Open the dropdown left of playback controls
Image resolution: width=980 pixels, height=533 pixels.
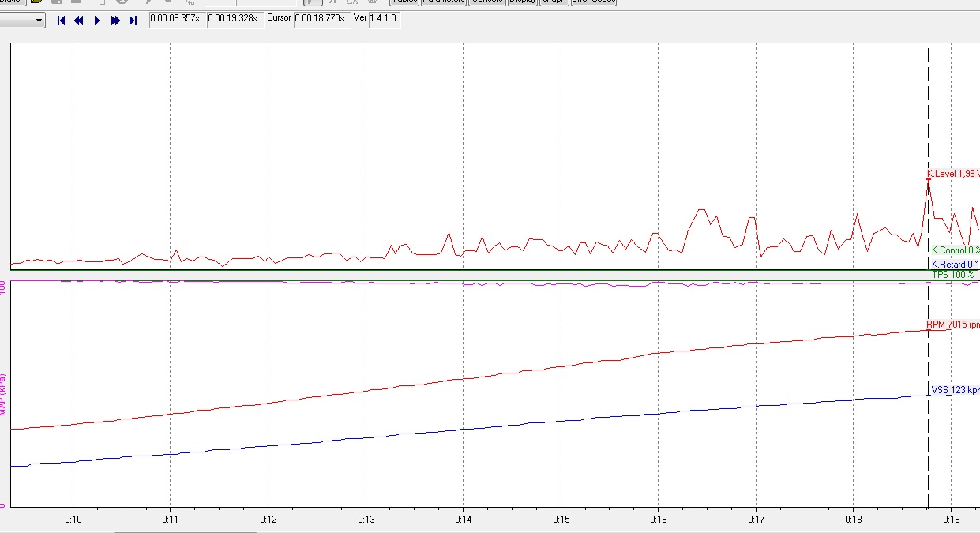click(x=22, y=21)
